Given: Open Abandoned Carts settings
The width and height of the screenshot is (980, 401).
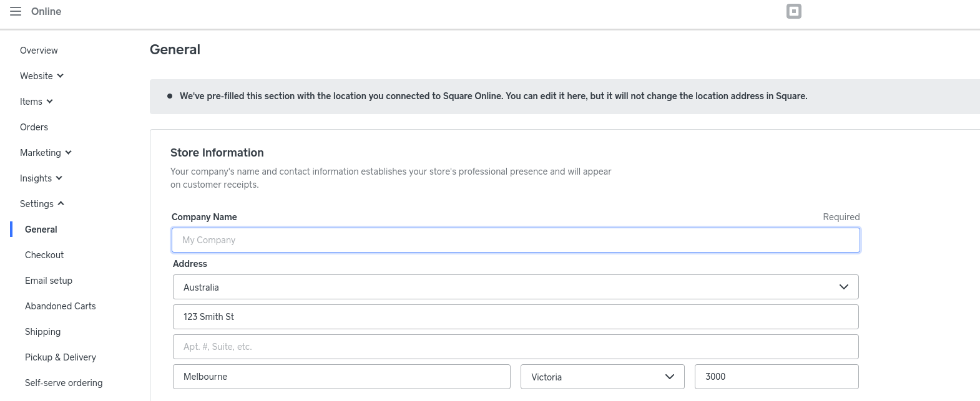Looking at the screenshot, I should pos(61,306).
